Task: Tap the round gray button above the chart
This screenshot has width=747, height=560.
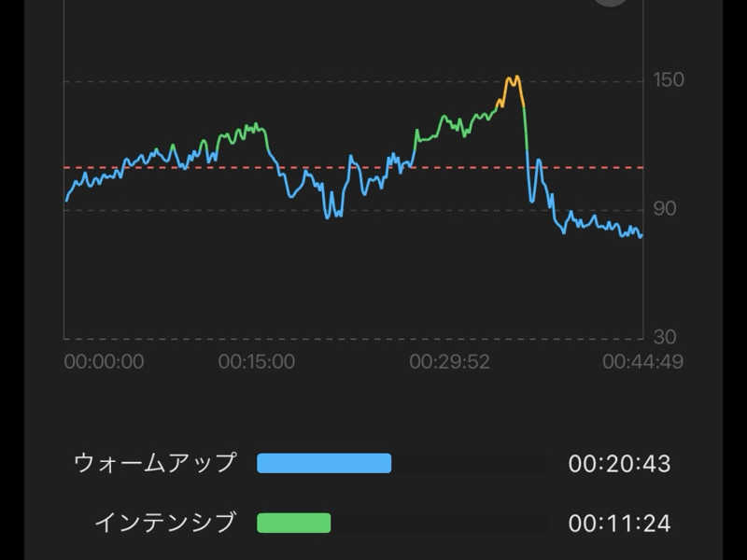Action: [x=612, y=3]
